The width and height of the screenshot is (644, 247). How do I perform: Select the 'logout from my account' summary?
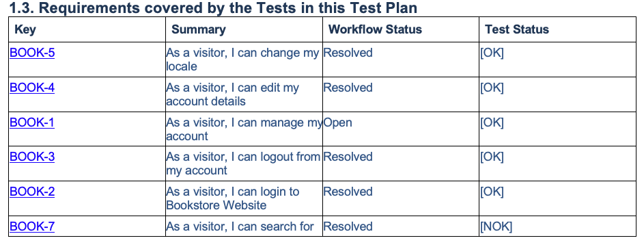(243, 164)
